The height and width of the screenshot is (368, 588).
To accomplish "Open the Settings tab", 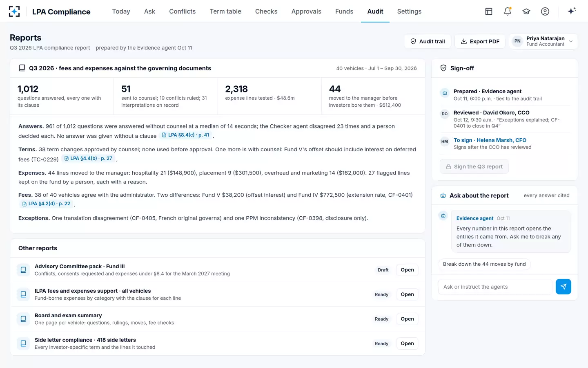I will click(x=409, y=11).
